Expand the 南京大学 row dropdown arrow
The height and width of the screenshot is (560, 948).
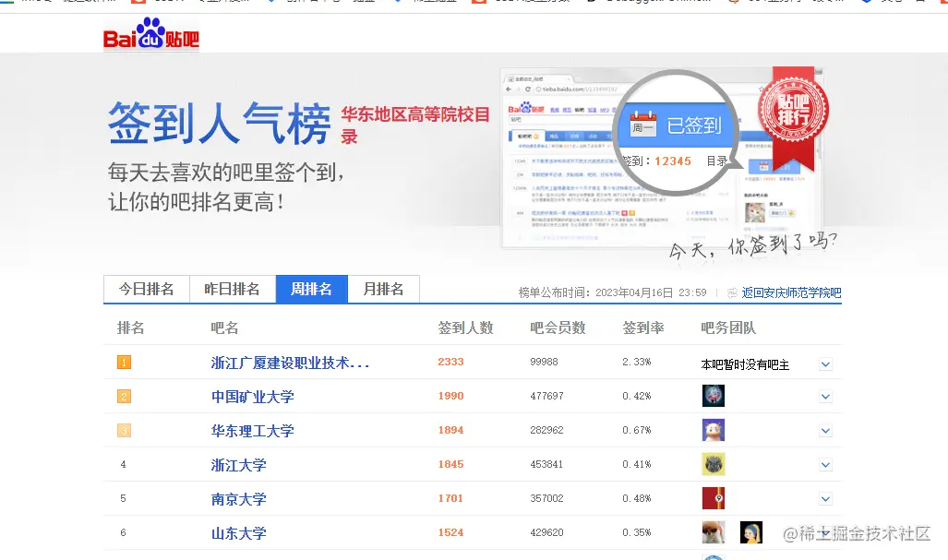(825, 499)
